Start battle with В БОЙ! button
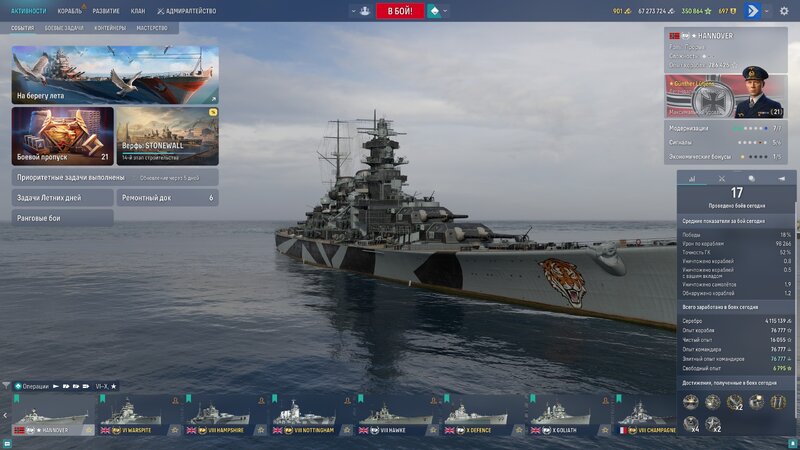This screenshot has height=450, width=800. click(400, 11)
